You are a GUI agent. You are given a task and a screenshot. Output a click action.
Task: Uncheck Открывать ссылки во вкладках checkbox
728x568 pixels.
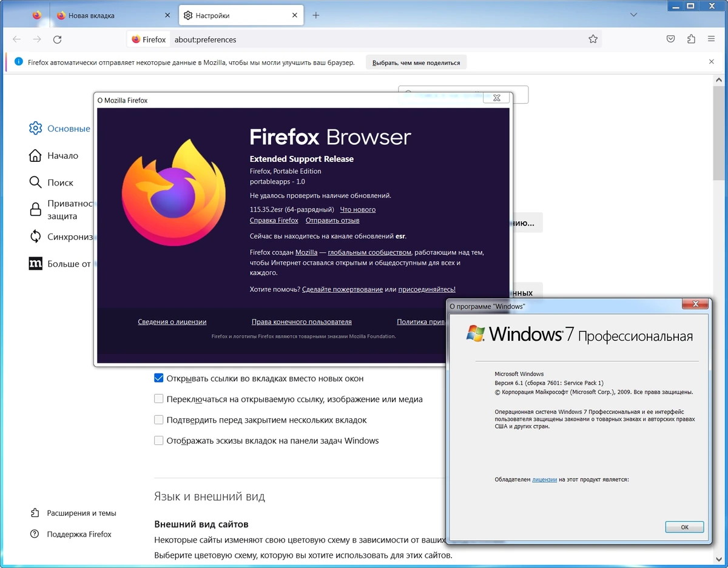point(159,378)
